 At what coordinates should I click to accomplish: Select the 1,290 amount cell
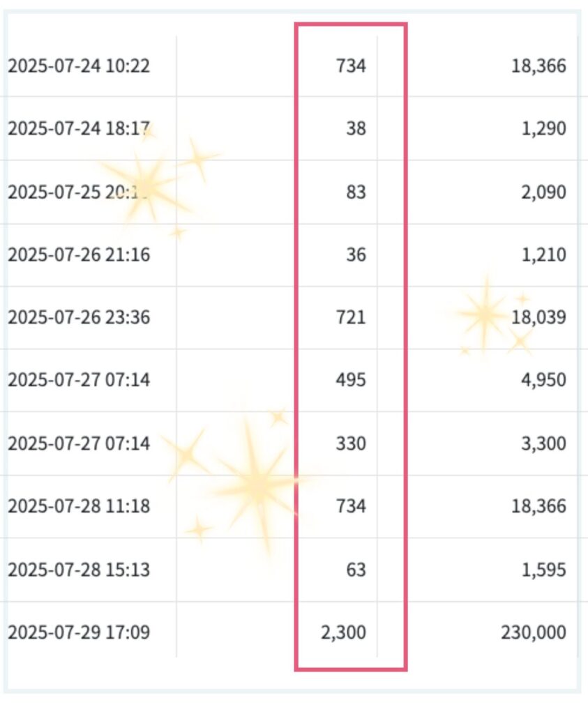tap(542, 129)
